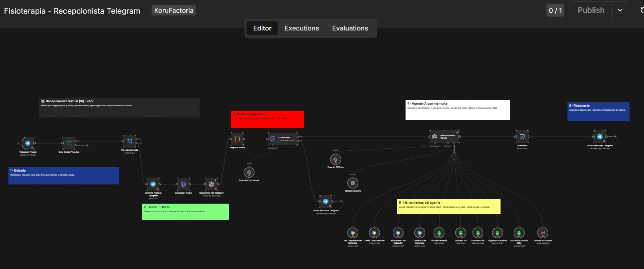Switch to the Evaluations tab
Viewport: 644px width, 269px height.
(350, 28)
